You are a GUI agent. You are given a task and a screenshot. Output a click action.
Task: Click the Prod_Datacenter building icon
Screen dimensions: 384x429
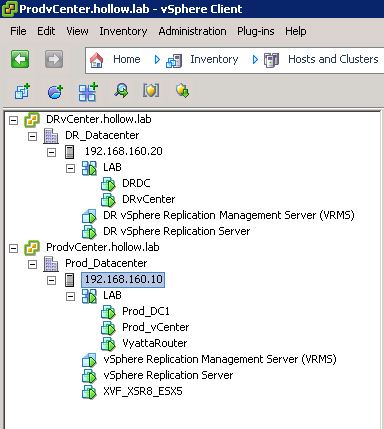coord(51,264)
